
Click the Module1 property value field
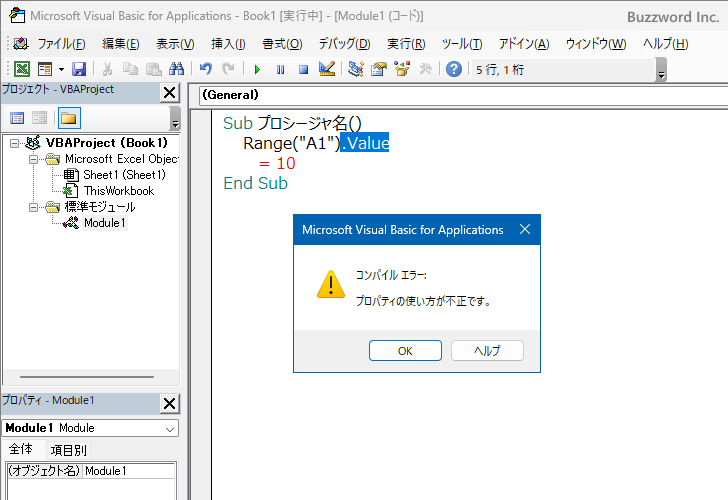(x=129, y=471)
